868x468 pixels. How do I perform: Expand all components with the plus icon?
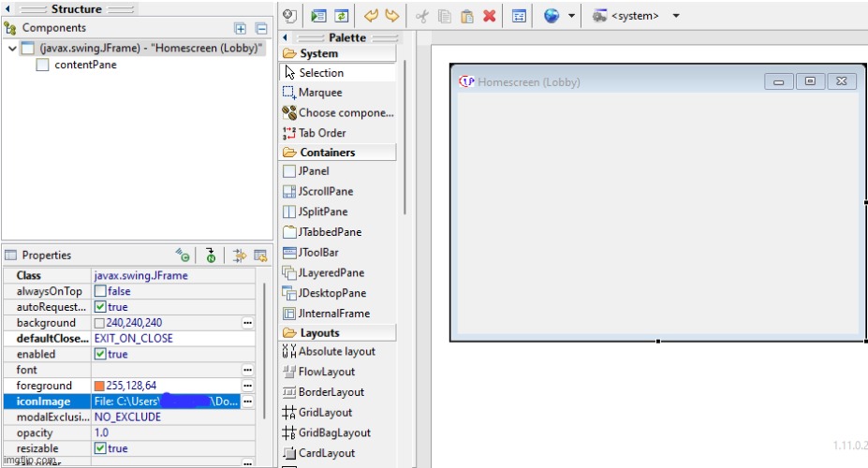(241, 29)
